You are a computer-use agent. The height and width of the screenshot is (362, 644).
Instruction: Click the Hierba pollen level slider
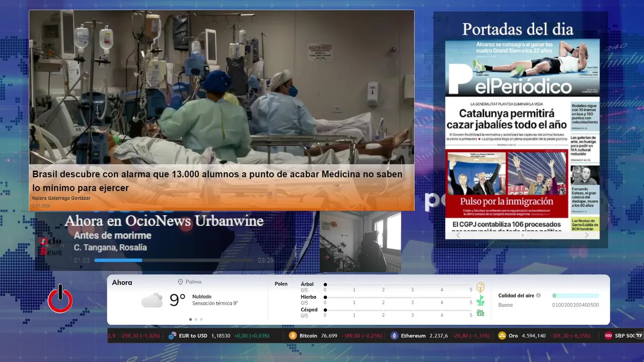pyautogui.click(x=398, y=297)
